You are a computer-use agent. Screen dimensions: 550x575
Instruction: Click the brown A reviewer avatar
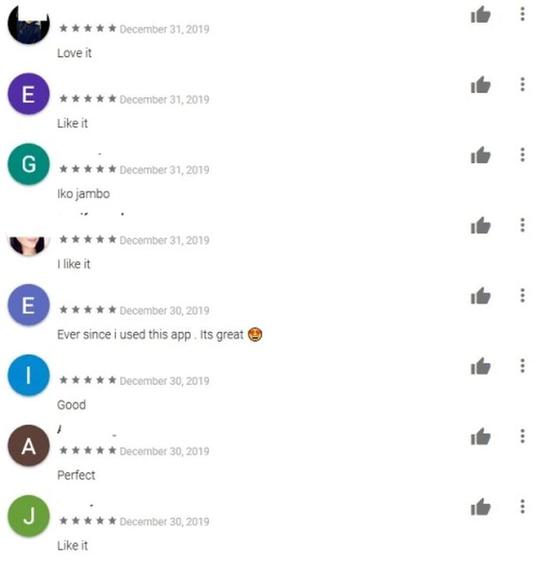coord(29,446)
